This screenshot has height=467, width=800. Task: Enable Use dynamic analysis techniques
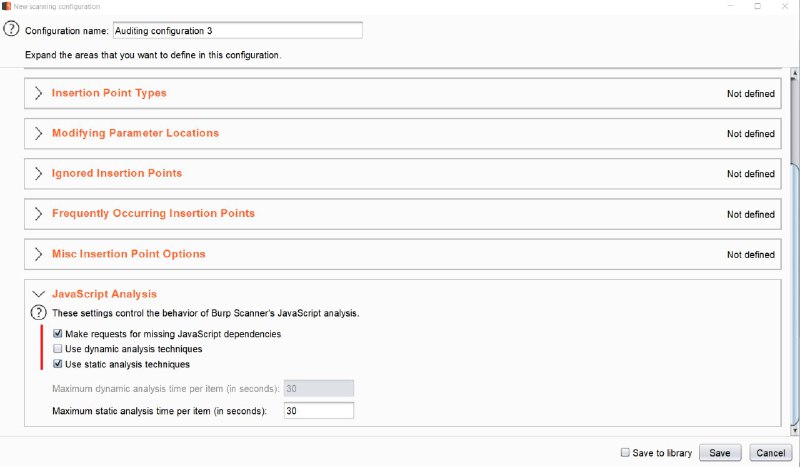click(x=58, y=349)
